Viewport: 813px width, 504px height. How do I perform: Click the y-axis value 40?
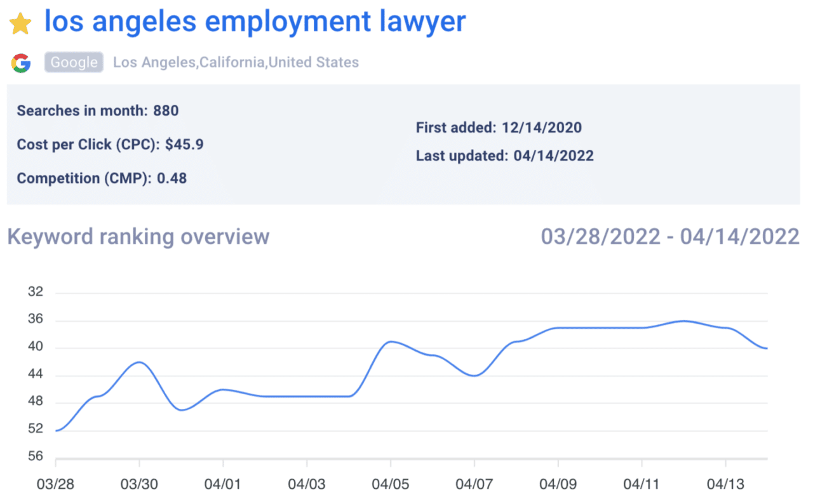[x=36, y=347]
